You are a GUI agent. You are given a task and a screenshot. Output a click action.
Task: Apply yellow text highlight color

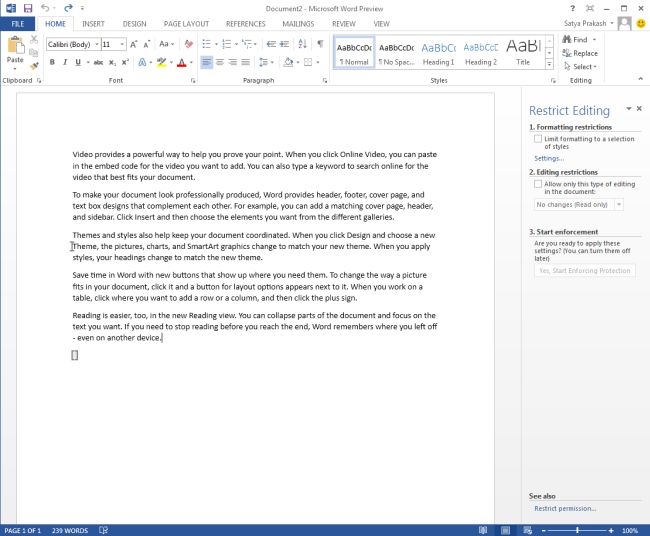(161, 62)
